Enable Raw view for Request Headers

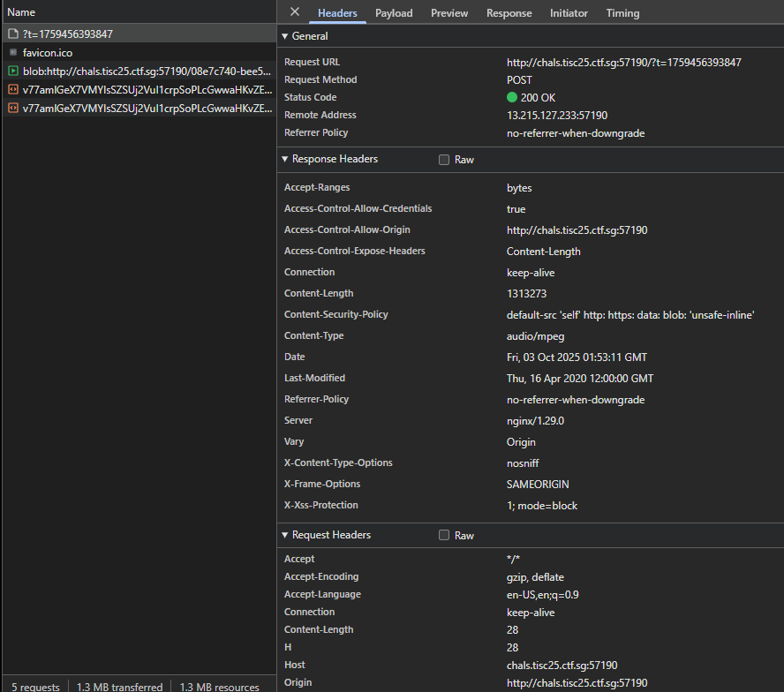pos(444,536)
